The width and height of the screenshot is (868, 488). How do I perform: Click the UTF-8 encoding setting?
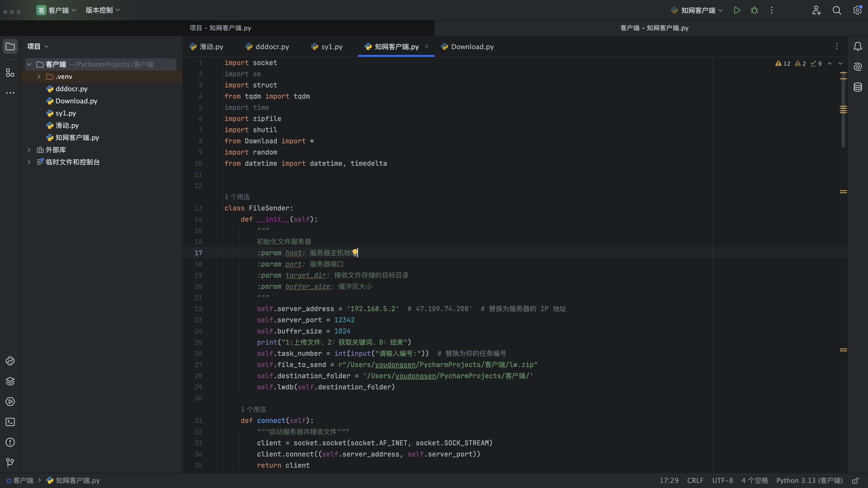pyautogui.click(x=722, y=481)
